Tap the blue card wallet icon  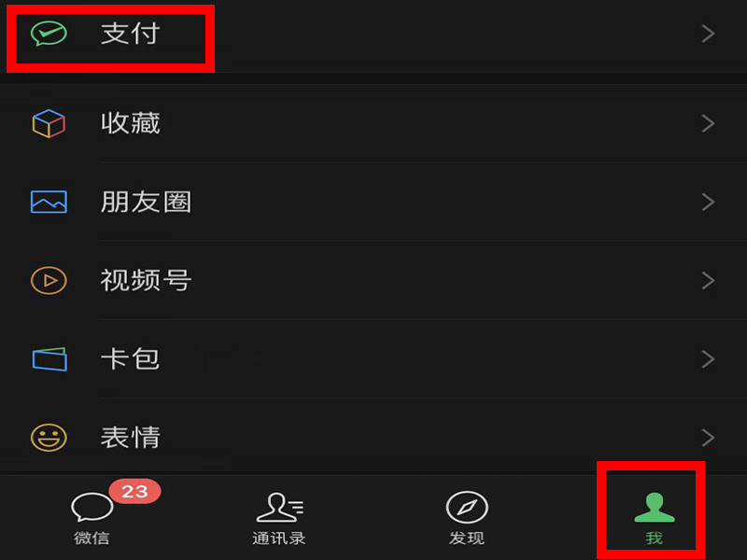click(x=49, y=358)
